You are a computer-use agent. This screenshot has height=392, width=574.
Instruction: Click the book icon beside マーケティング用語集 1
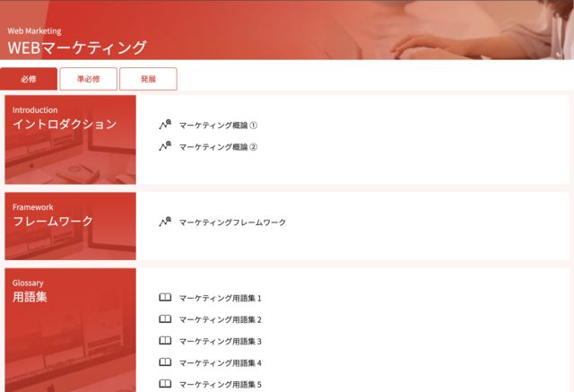point(165,298)
